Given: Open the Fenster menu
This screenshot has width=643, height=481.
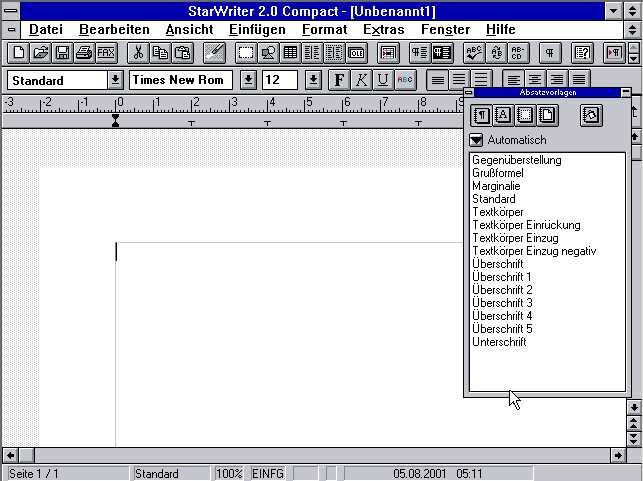Looking at the screenshot, I should point(445,30).
